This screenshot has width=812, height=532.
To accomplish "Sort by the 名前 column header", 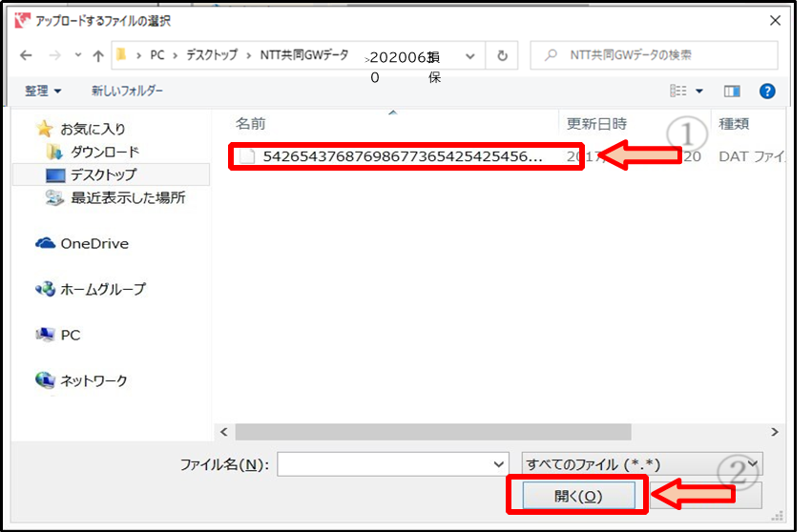I will click(251, 124).
